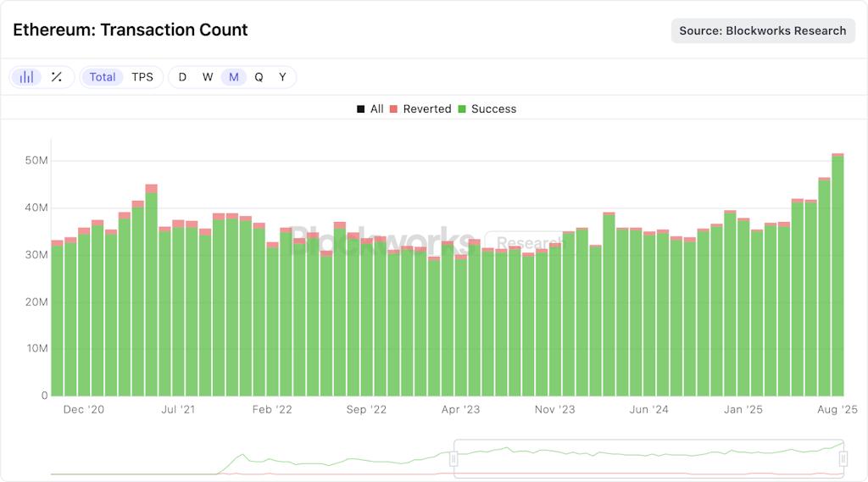The image size is (868, 482).
Task: Click the red Reverted legend square
Action: click(x=393, y=109)
